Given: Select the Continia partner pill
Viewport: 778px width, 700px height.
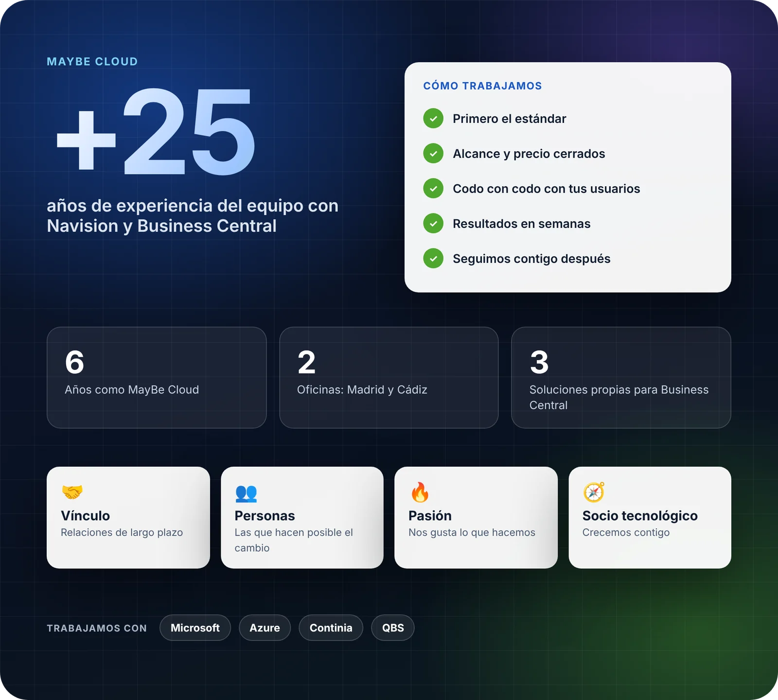Looking at the screenshot, I should tap(331, 628).
